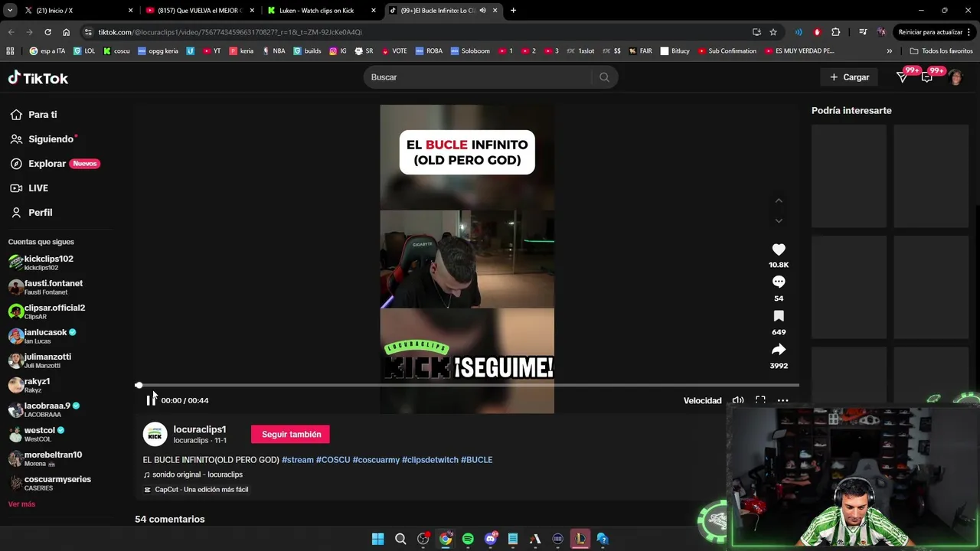This screenshot has height=551, width=980.
Task: Mute the video with the volume icon
Action: point(738,400)
